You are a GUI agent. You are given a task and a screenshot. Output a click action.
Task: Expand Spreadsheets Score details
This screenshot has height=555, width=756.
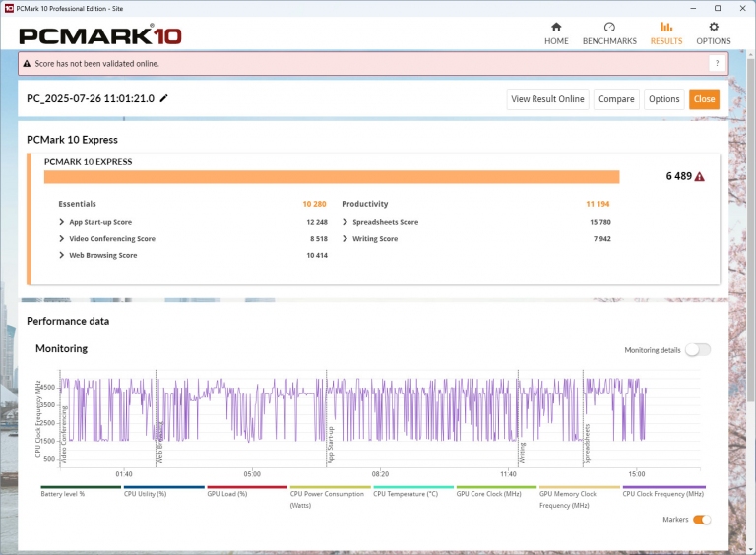[x=345, y=222]
